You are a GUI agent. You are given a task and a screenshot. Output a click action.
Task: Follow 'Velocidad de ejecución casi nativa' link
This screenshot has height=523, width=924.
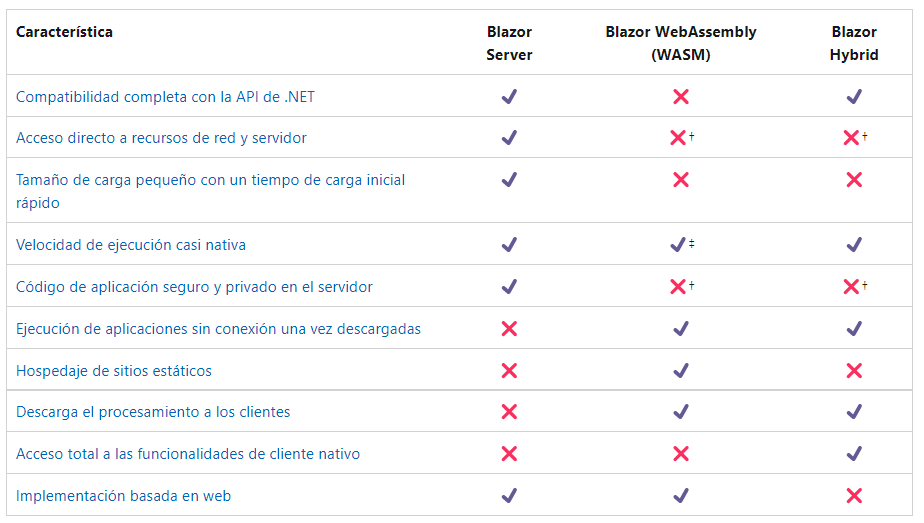click(x=131, y=245)
